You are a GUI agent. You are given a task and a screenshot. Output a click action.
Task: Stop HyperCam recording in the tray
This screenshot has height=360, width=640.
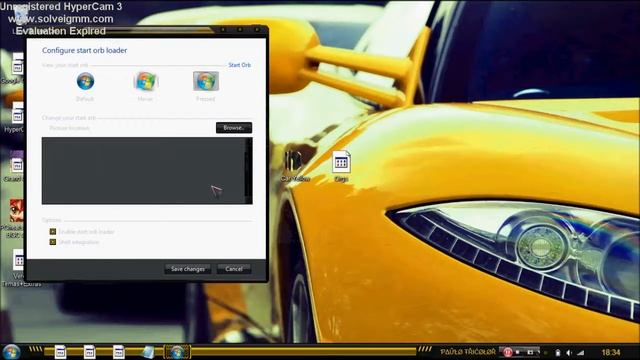(x=518, y=352)
